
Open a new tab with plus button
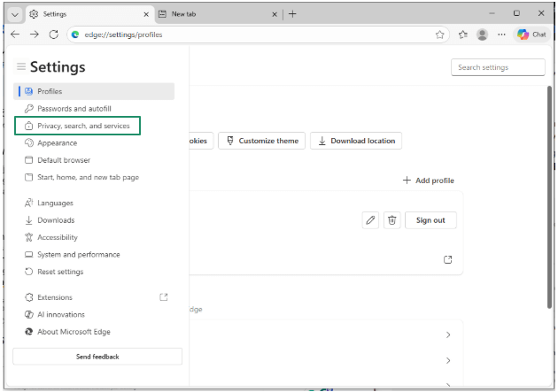tap(292, 14)
